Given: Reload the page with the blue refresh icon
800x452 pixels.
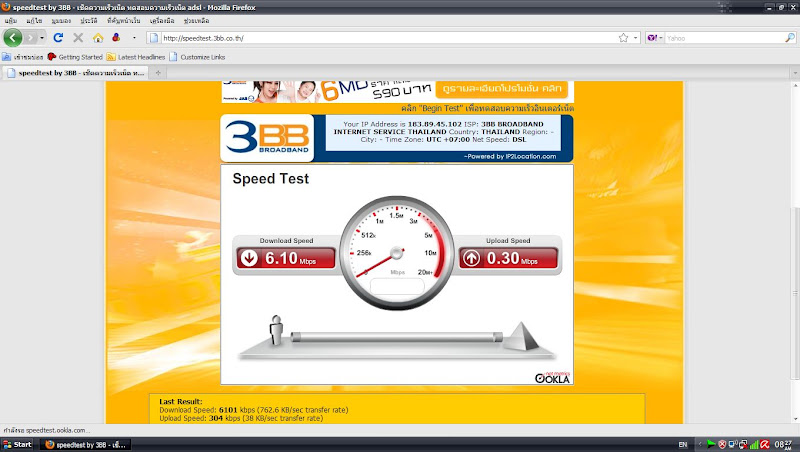Looking at the screenshot, I should tap(58, 38).
